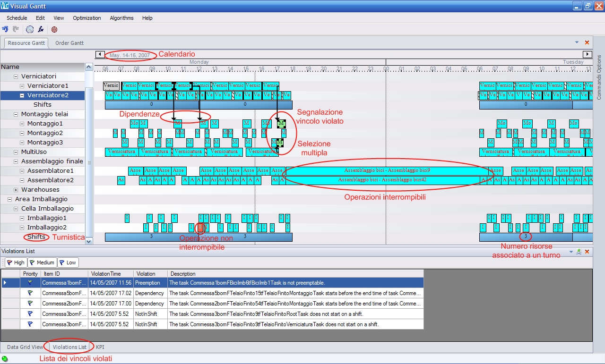The height and width of the screenshot is (364, 605).
Task: Go to previous calendar period with left arrow
Action: tap(100, 55)
